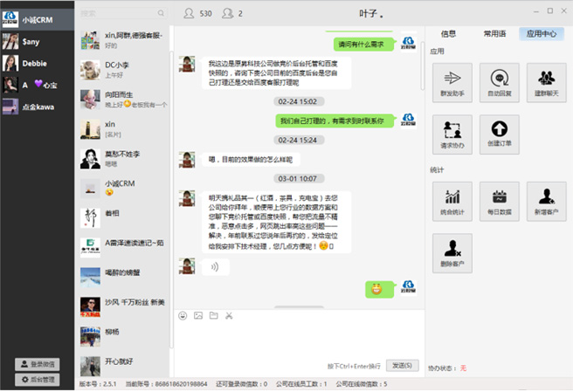
Task: Click the green 请问有什么需求 message bubble
Action: (x=364, y=45)
